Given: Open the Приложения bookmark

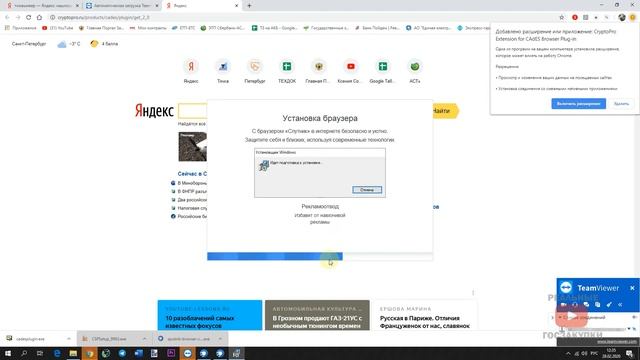Looking at the screenshot, I should [x=20, y=28].
